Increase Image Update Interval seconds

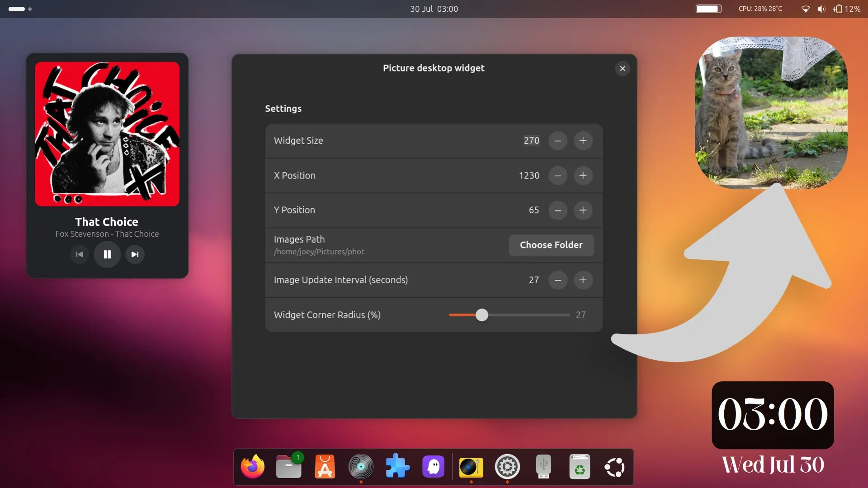pos(583,280)
